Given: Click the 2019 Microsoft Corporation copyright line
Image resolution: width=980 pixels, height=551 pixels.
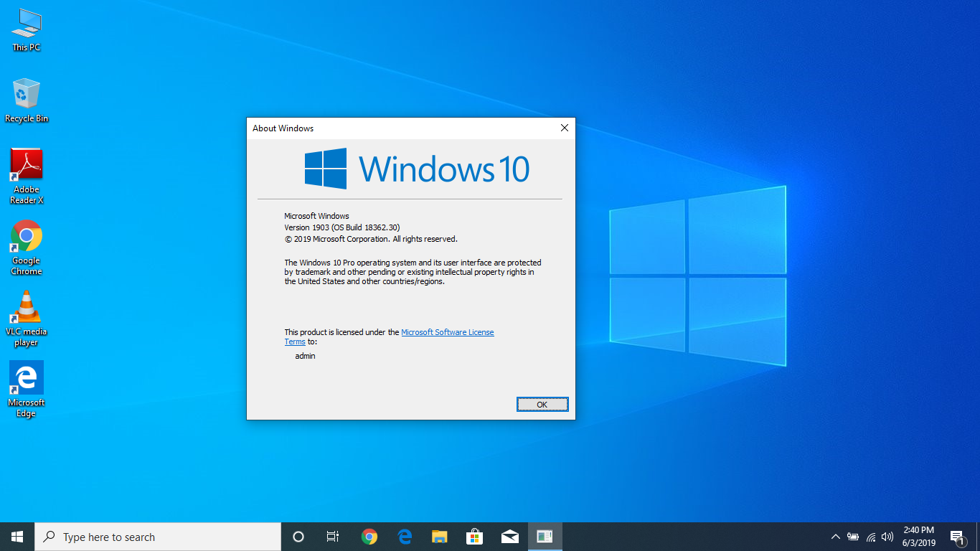Looking at the screenshot, I should point(371,239).
